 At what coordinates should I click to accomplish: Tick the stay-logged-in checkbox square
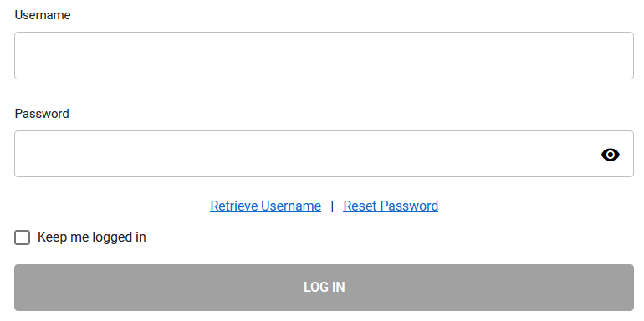[x=23, y=237]
